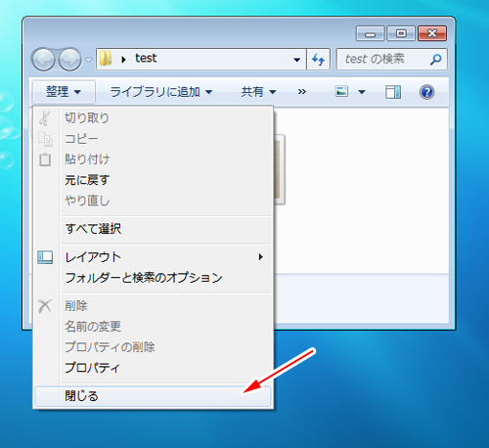Viewport: 489px width, 448px height.
Task: Click the greyed 削除 delete entry
Action: coord(154,306)
